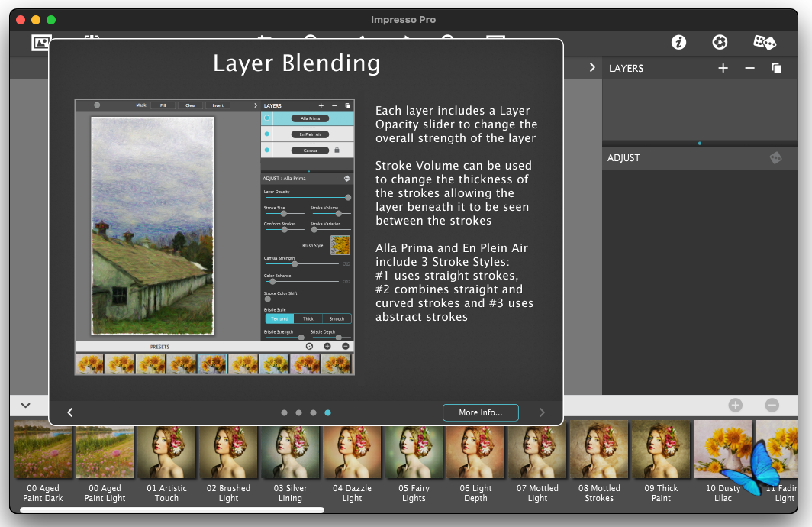
Task: Jump to the first tutorial page dot
Action: (x=284, y=413)
